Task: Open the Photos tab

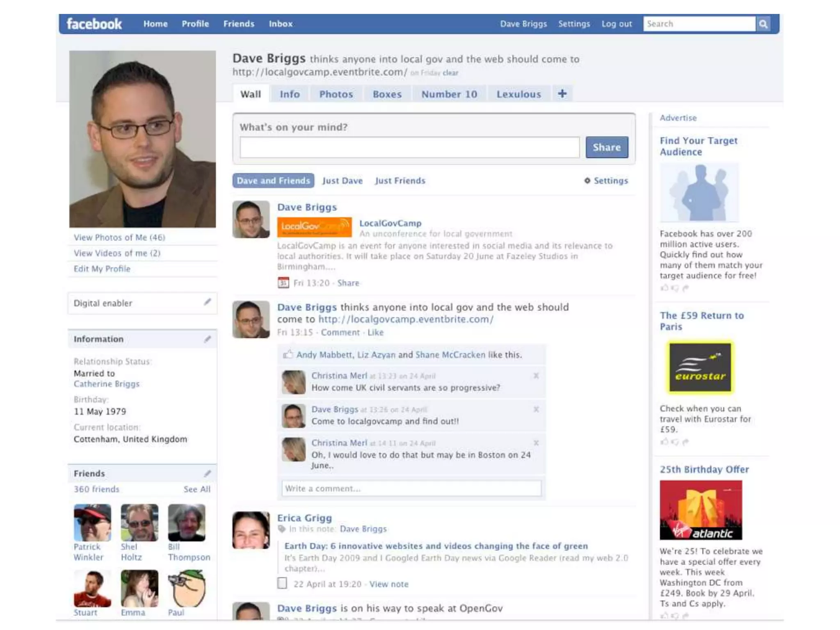Action: click(336, 94)
